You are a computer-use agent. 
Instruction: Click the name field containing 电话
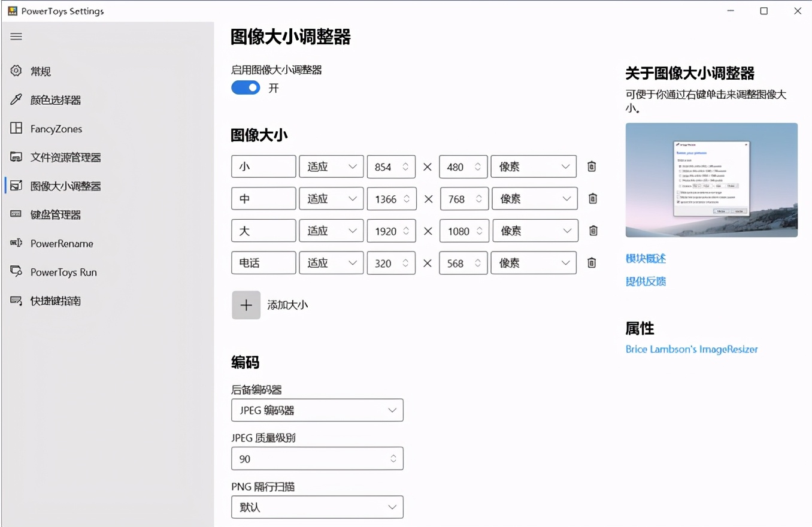(x=263, y=262)
